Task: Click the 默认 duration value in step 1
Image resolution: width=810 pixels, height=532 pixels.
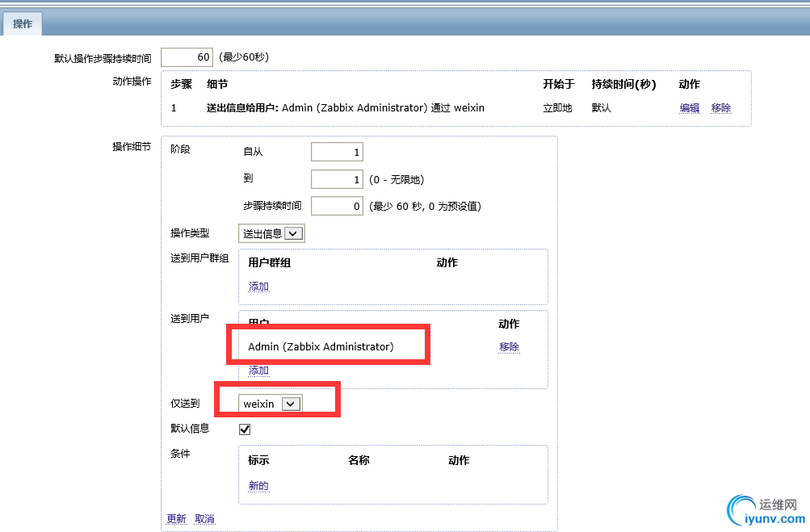Action: pyautogui.click(x=602, y=108)
